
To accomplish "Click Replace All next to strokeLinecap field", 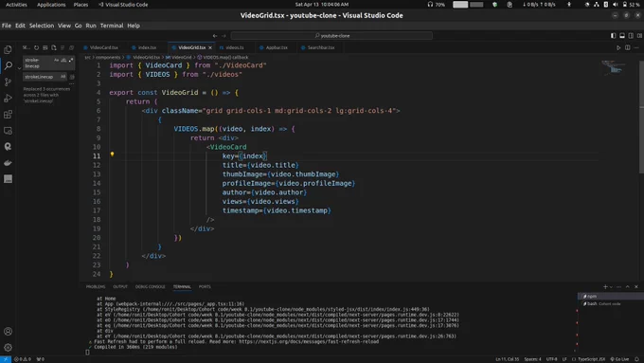I will pos(72,77).
